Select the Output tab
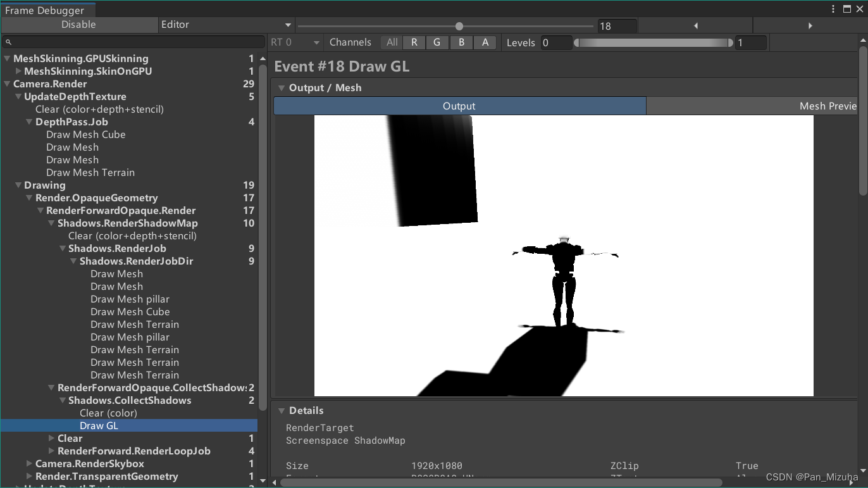The image size is (868, 488). coord(459,106)
